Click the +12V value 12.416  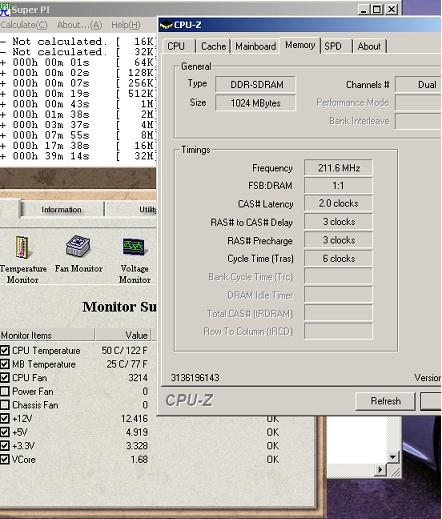(134, 419)
